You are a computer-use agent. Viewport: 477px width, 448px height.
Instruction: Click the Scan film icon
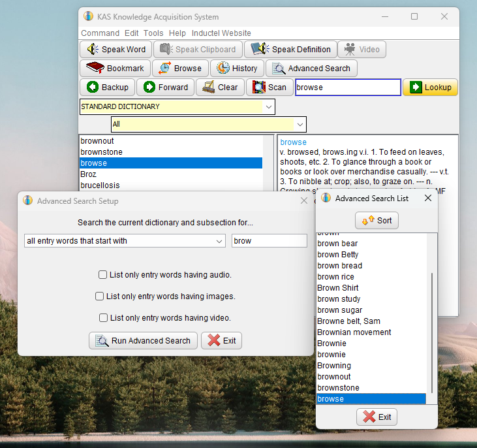[258, 87]
